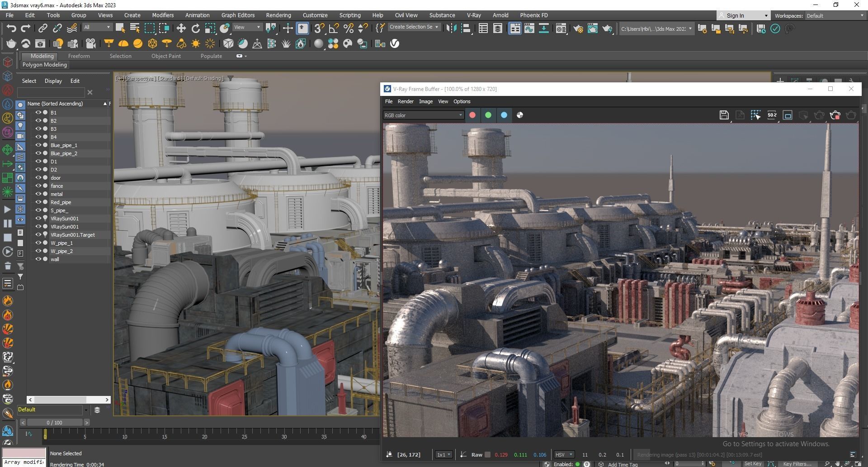Open the Create Selection Set dropdown
The height and width of the screenshot is (467, 868).
pos(414,27)
